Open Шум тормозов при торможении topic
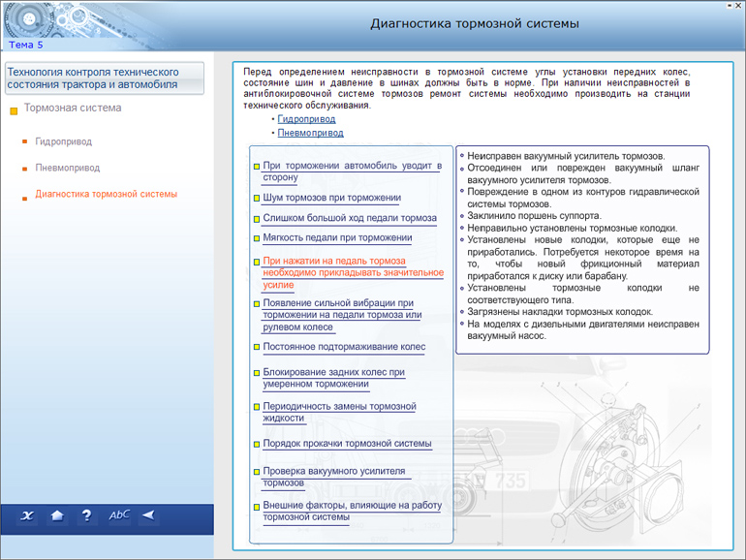 [332, 198]
